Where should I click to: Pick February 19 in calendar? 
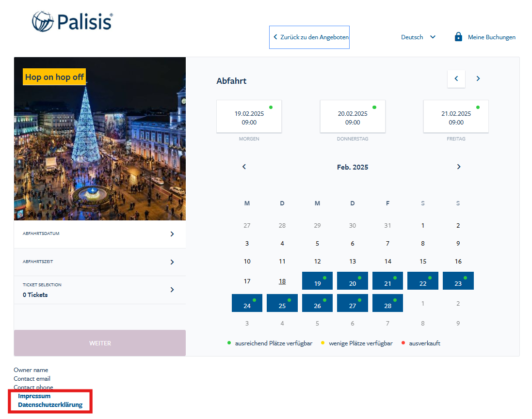coord(317,280)
